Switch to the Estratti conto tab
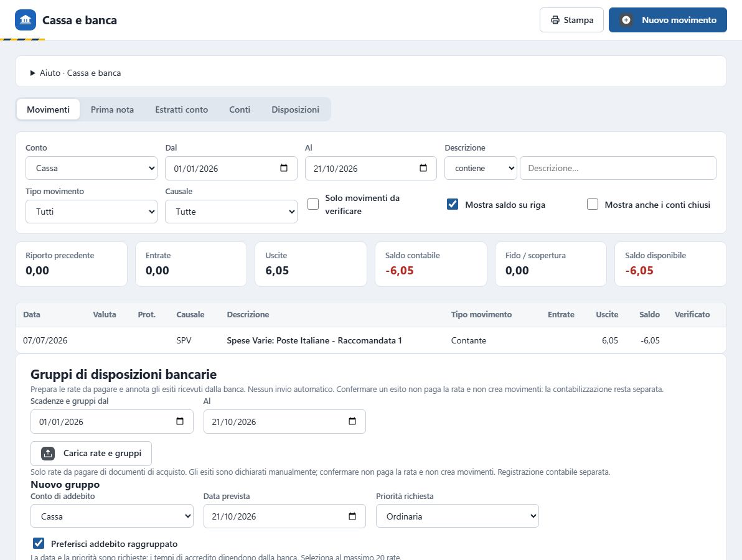742x560 pixels. point(182,110)
